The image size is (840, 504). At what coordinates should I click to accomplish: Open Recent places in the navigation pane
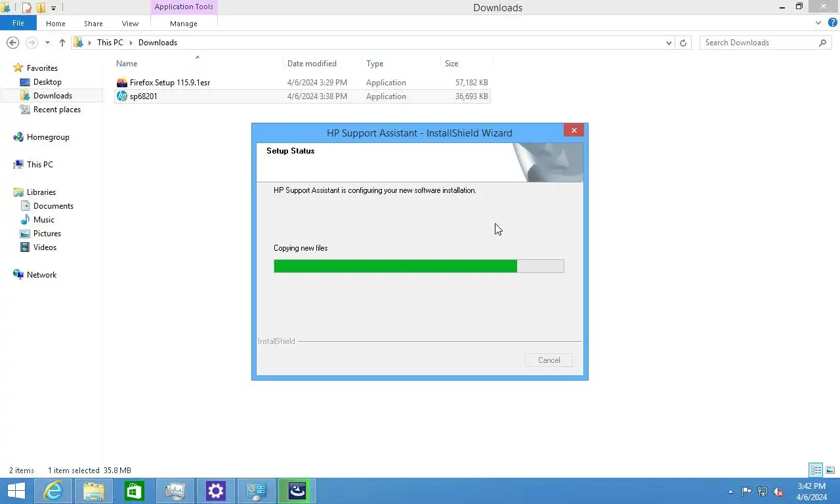point(57,110)
